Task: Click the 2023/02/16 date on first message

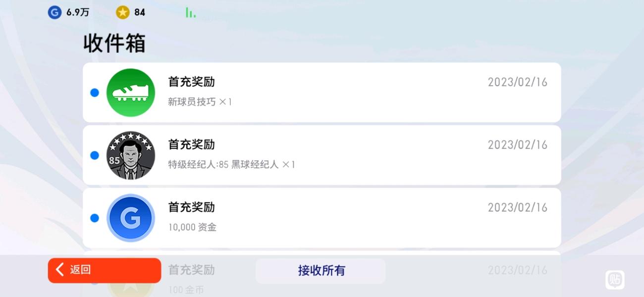Action: [x=518, y=82]
